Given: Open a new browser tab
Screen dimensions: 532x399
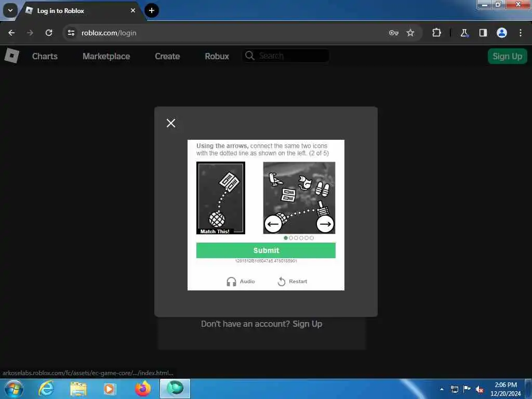Looking at the screenshot, I should [152, 10].
